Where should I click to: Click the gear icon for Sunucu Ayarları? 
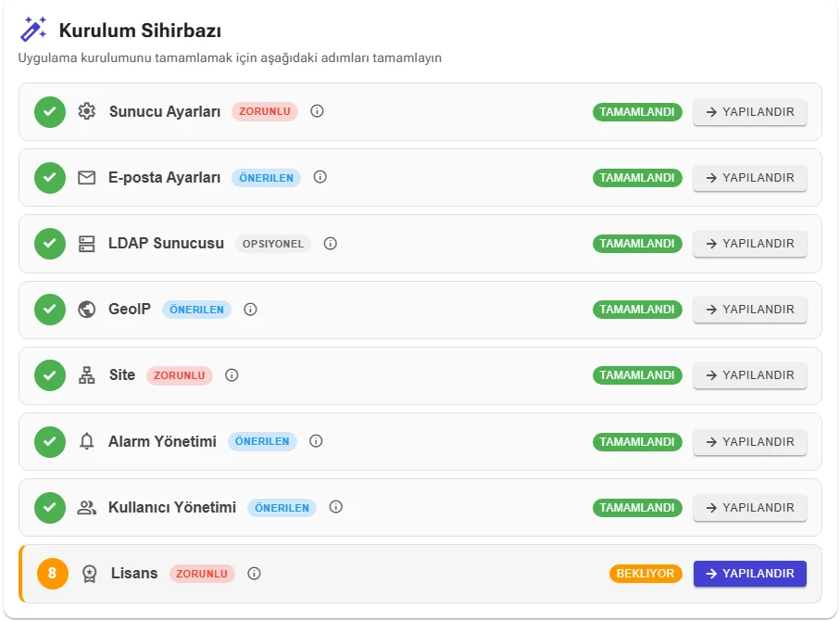(x=86, y=111)
